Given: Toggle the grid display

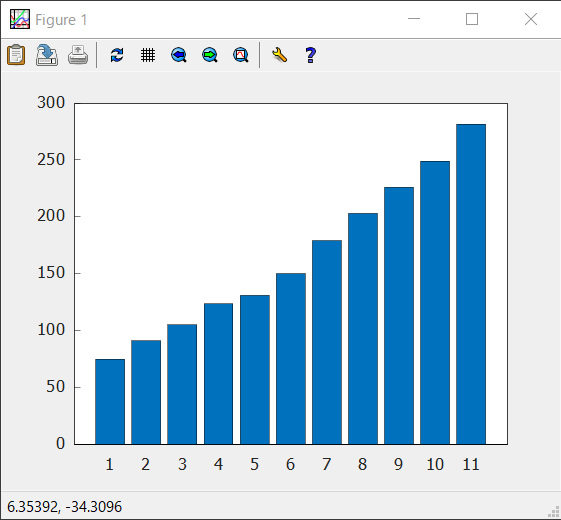Looking at the screenshot, I should click(148, 55).
